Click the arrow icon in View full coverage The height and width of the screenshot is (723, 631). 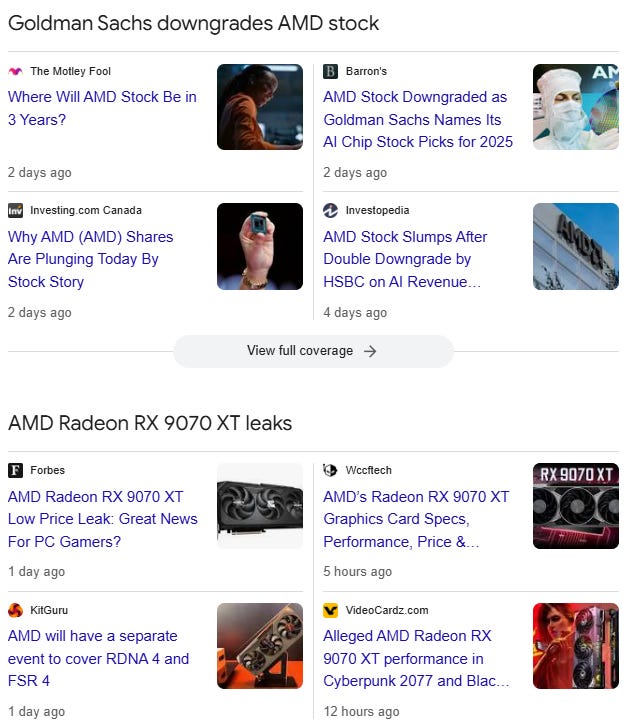click(x=370, y=351)
